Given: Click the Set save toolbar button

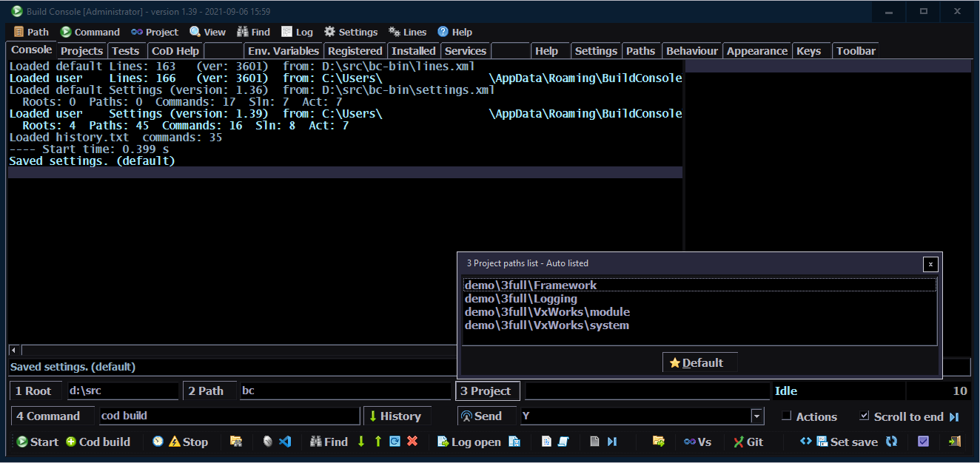Looking at the screenshot, I should click(x=848, y=442).
